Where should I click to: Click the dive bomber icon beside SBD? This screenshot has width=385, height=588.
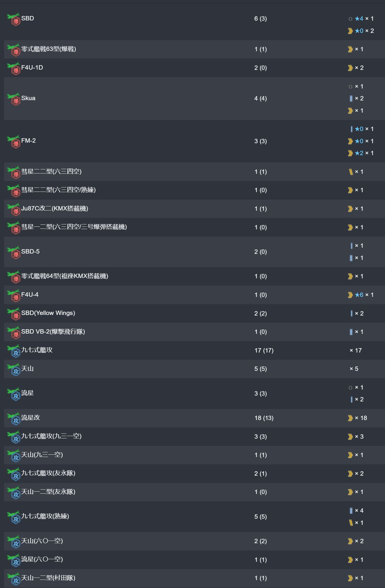click(x=14, y=19)
